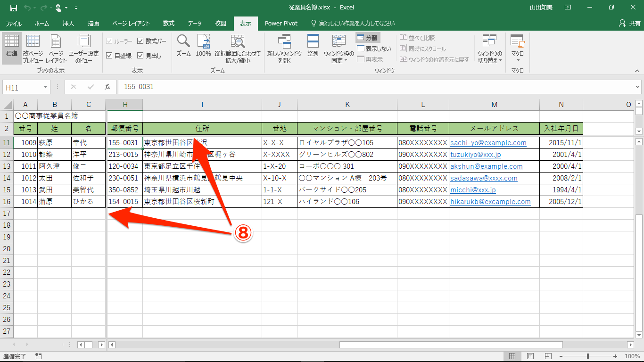This screenshot has height=362, width=644.
Task: Select cell containing 東京都足立区千住
Action: click(x=202, y=166)
